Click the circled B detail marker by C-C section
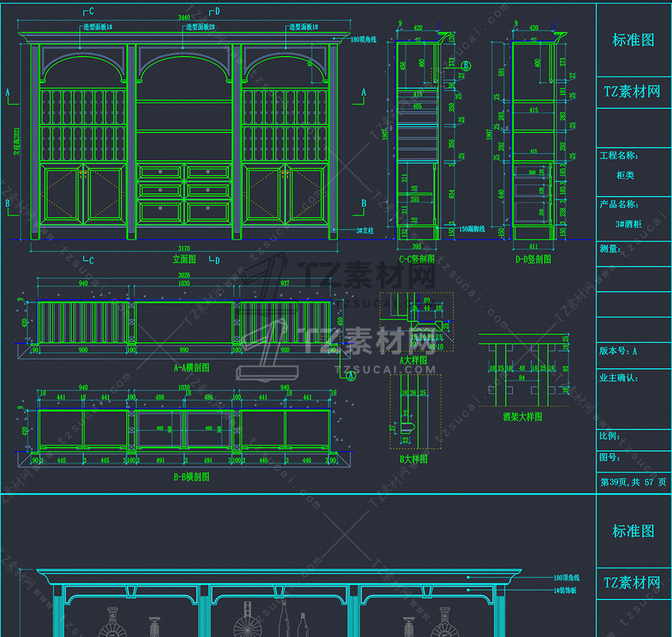This screenshot has width=672, height=637. 466,66
